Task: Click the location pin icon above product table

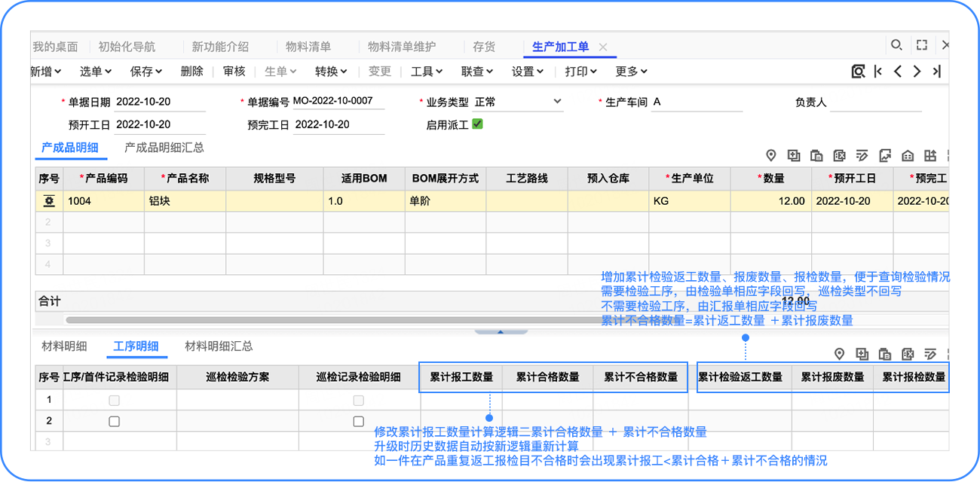Action: click(x=770, y=155)
